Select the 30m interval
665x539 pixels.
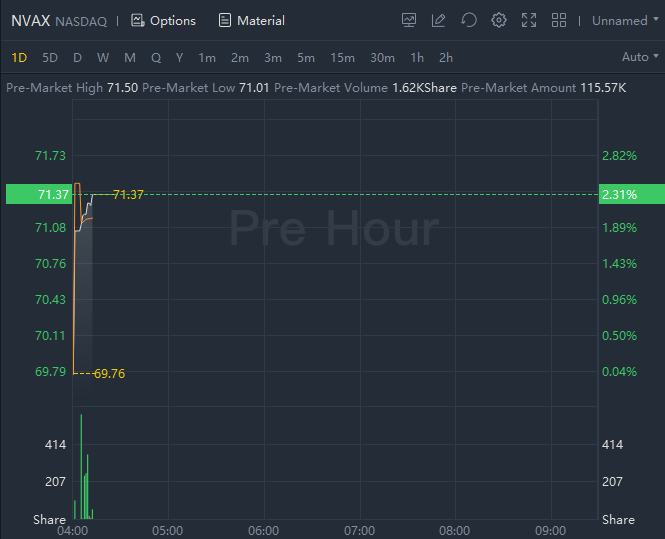click(382, 58)
